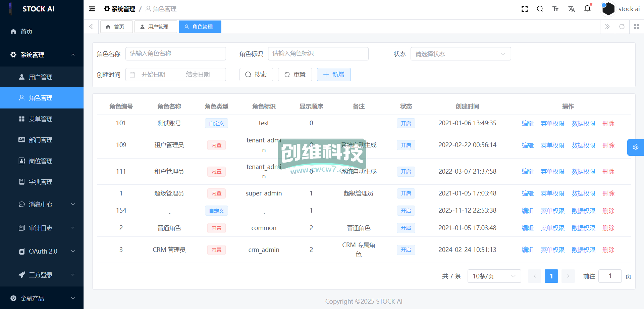Open the blue settings gear panel
Viewport: 644px width, 309px height.
635,147
